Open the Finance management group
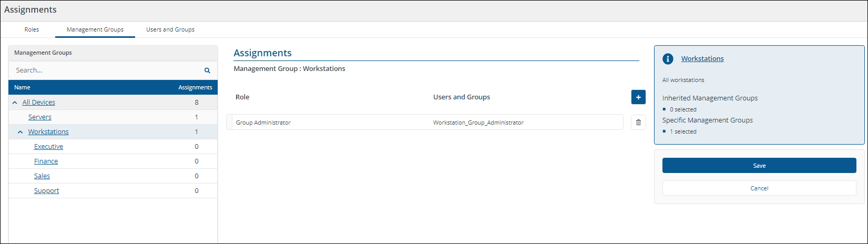The image size is (868, 244). pyautogui.click(x=46, y=161)
